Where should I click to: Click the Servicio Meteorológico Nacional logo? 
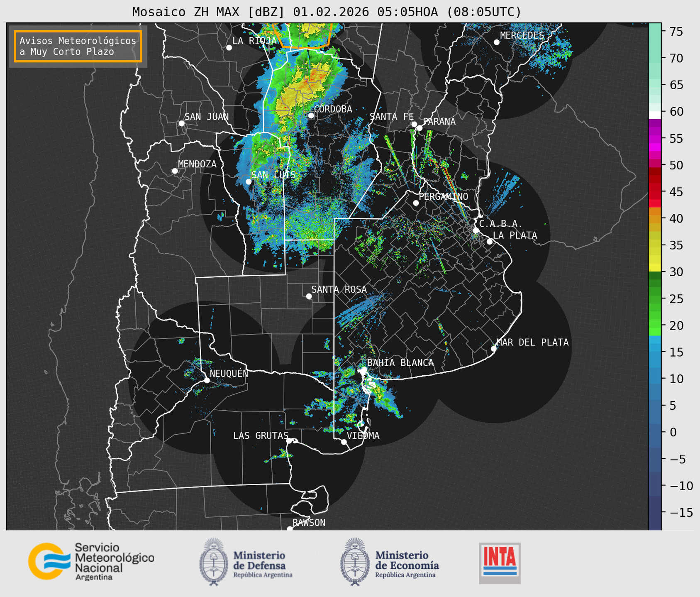tap(91, 562)
